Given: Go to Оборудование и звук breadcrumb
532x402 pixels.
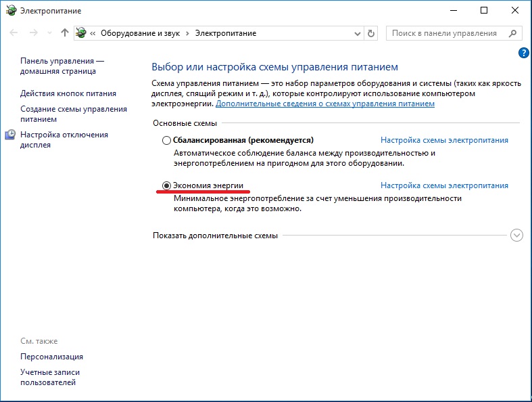Looking at the screenshot, I should pos(144,33).
